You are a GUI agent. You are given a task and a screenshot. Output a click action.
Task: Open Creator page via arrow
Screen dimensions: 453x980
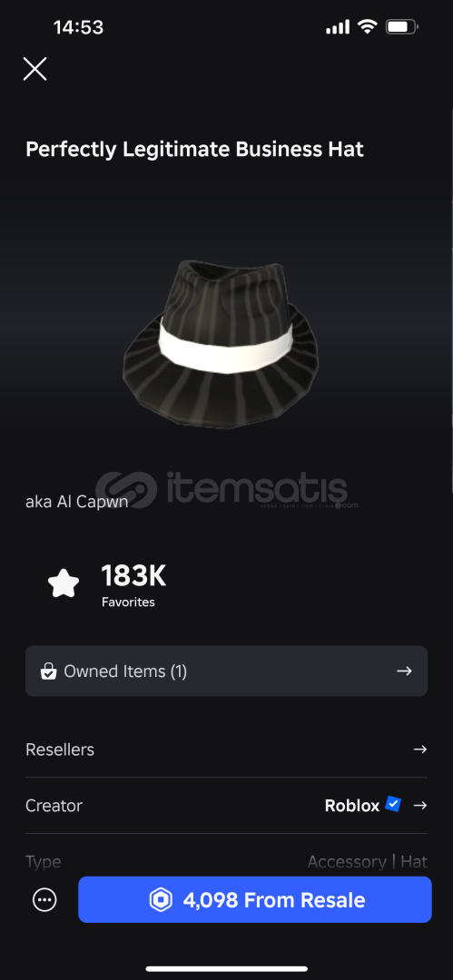(420, 806)
